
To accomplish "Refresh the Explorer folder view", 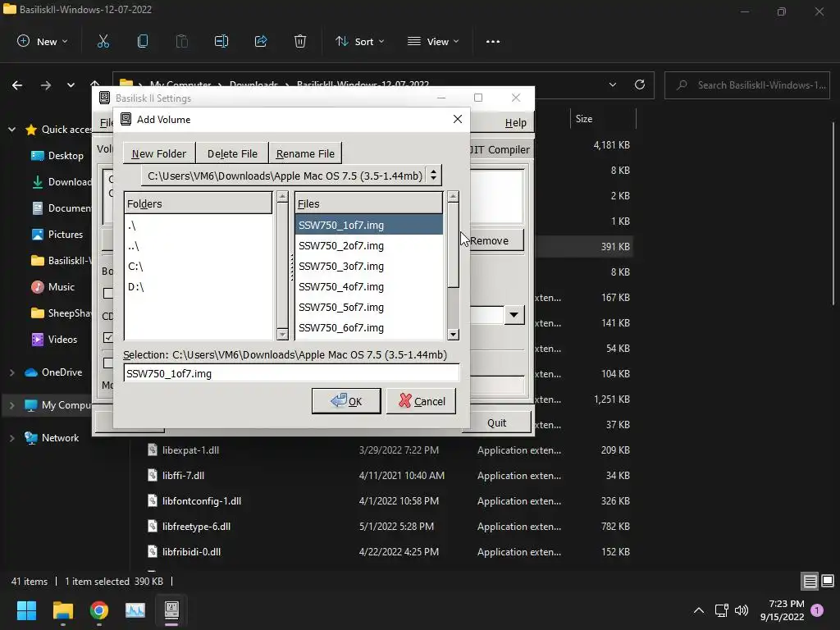I will (640, 84).
